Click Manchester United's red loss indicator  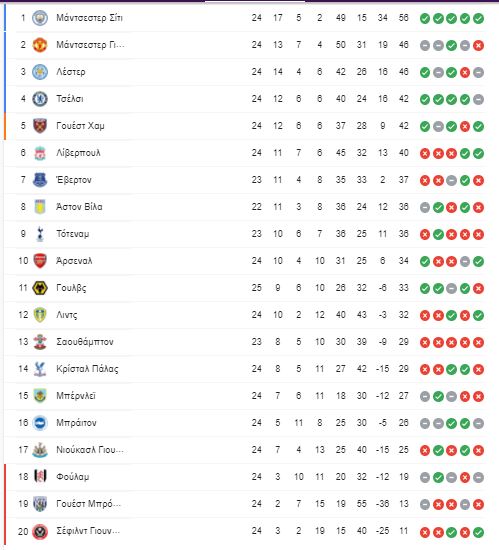click(x=478, y=45)
